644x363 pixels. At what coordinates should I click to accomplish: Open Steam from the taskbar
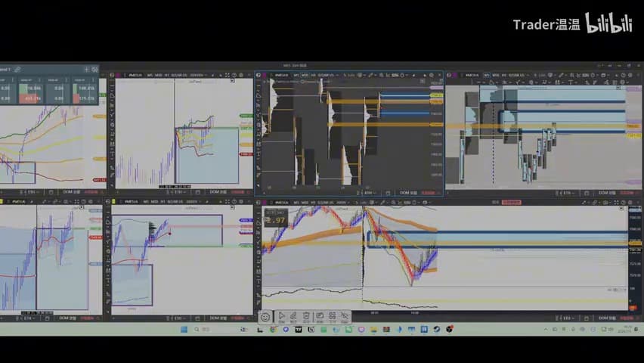point(437,329)
